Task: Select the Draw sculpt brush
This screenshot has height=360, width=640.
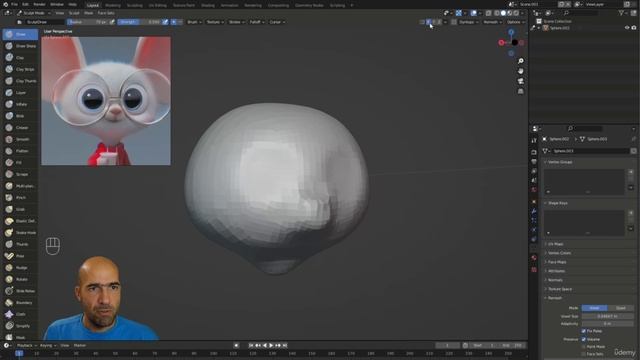Action: pos(20,34)
